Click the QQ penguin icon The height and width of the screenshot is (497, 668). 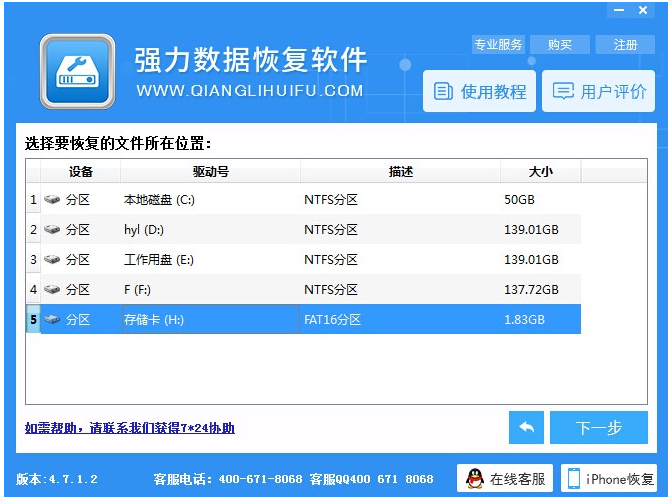point(475,478)
